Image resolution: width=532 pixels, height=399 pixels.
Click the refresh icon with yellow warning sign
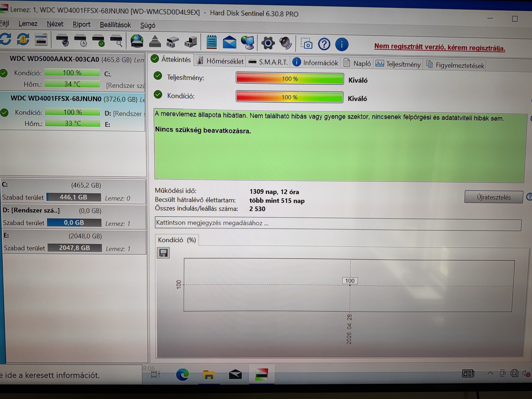23,39
